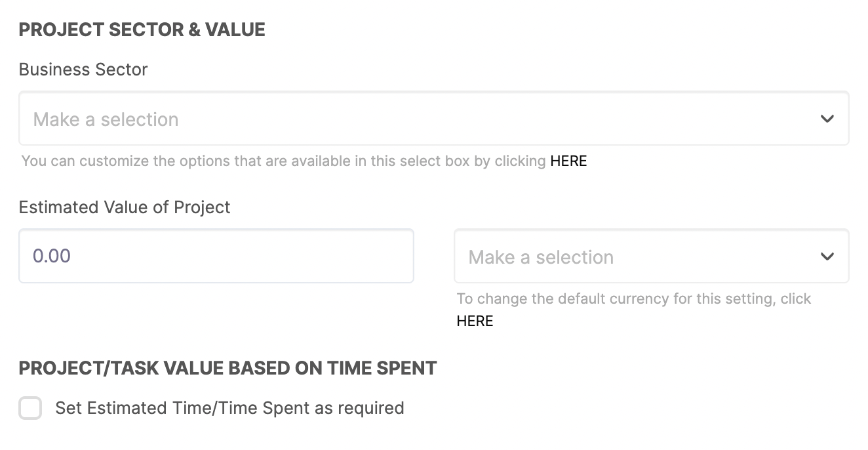Expand the currency options next to the value field
This screenshot has width=868, height=450.
point(652,256)
